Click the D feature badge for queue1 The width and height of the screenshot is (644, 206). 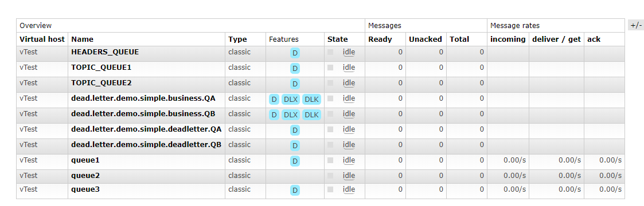(x=295, y=161)
